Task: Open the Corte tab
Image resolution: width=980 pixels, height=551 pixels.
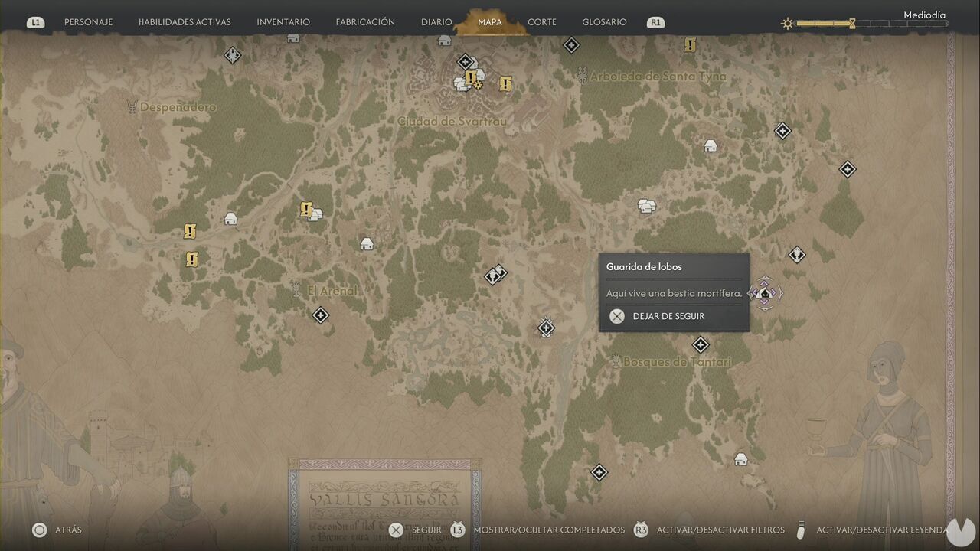Action: click(x=542, y=22)
